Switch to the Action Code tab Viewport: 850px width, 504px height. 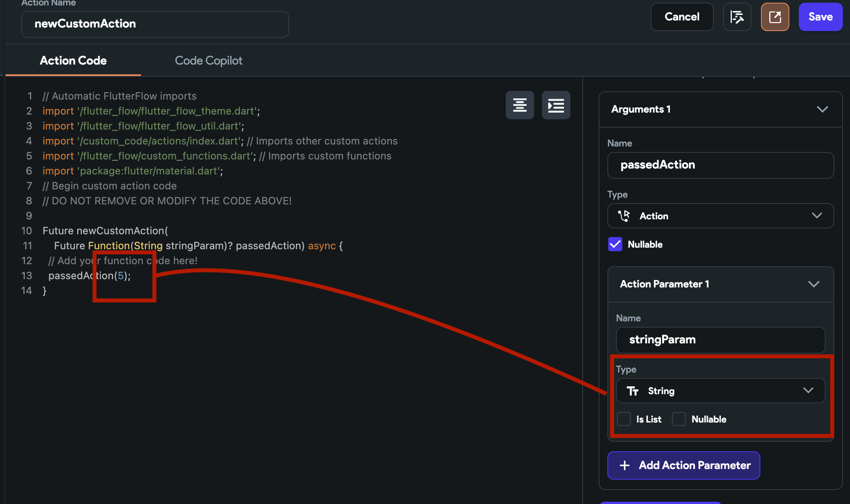click(73, 60)
